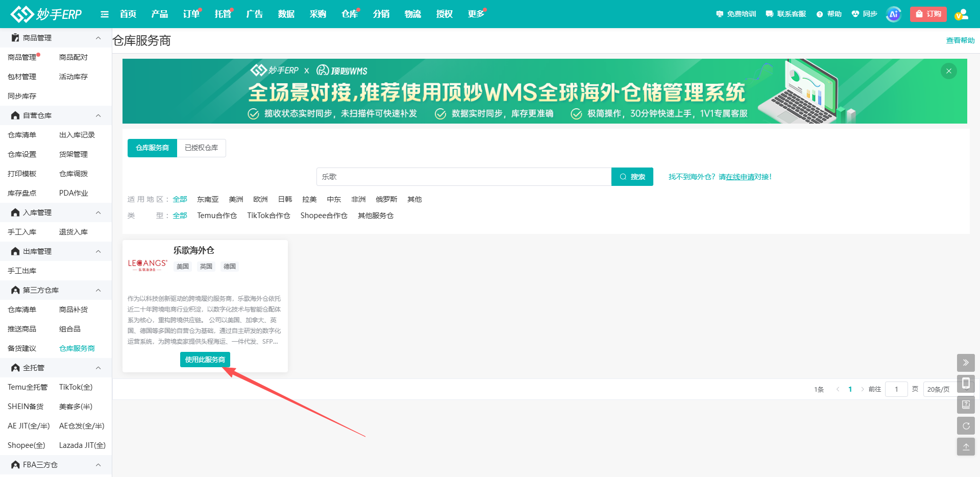Viewport: 980px width, 477px height.
Task: Open Temu全托管 in sidebar
Action: (28, 387)
